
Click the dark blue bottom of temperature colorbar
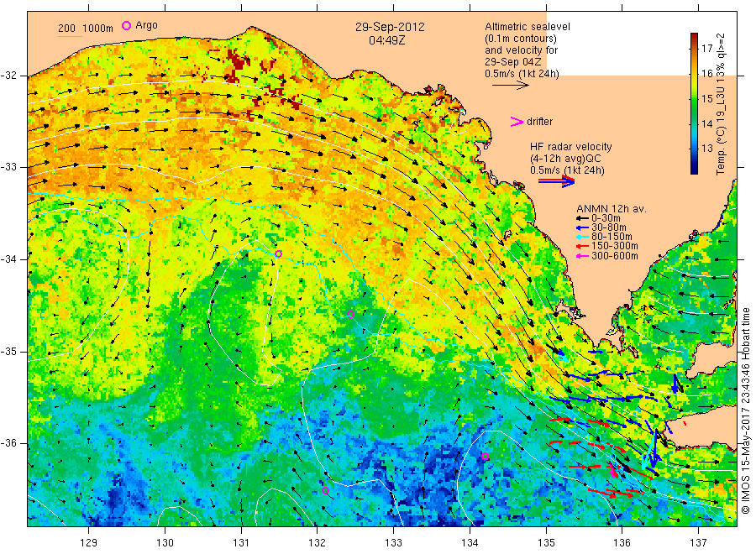[695, 168]
